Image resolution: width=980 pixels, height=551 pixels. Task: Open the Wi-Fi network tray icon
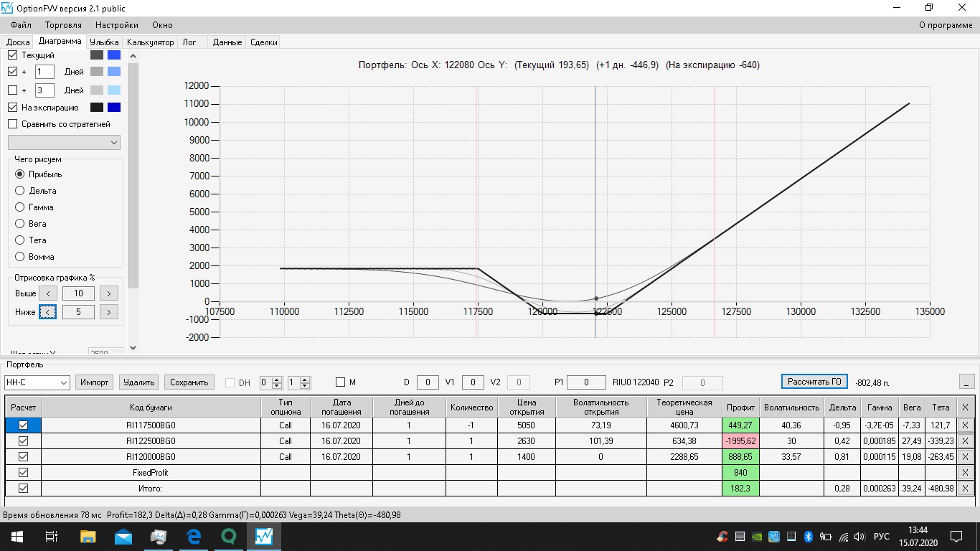(x=844, y=537)
